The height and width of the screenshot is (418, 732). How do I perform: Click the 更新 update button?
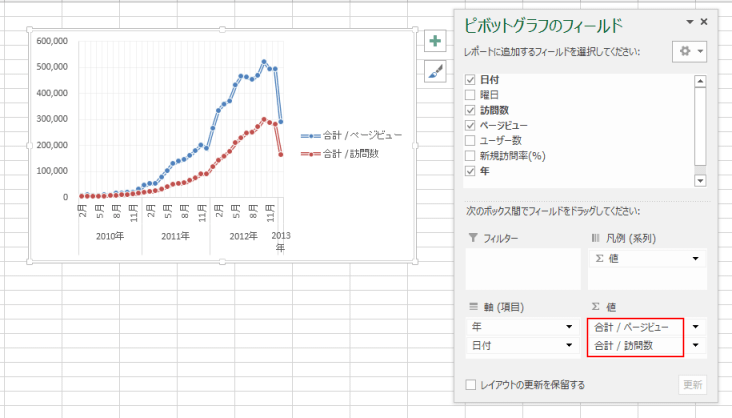point(692,385)
